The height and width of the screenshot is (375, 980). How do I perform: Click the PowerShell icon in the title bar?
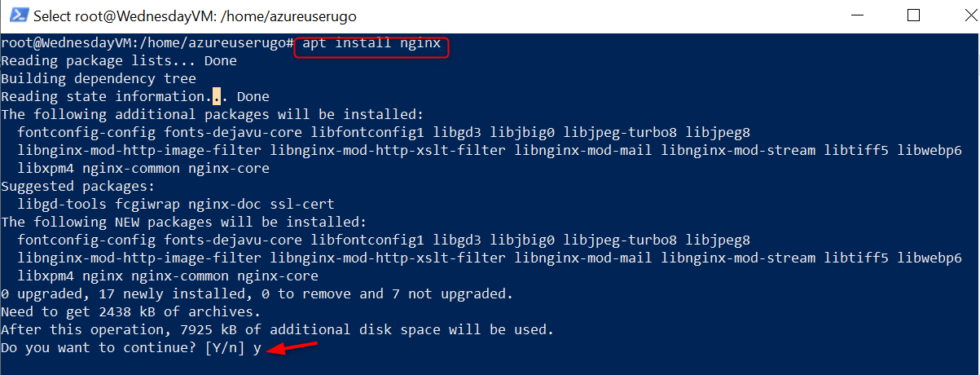point(17,15)
